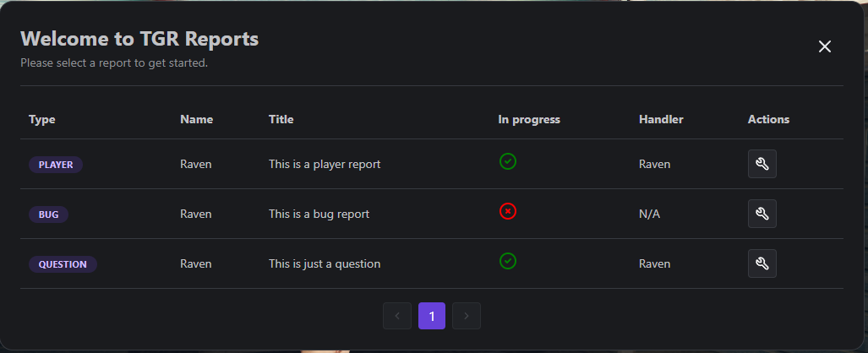
Task: Click the QUESTION type badge
Action: tap(63, 264)
